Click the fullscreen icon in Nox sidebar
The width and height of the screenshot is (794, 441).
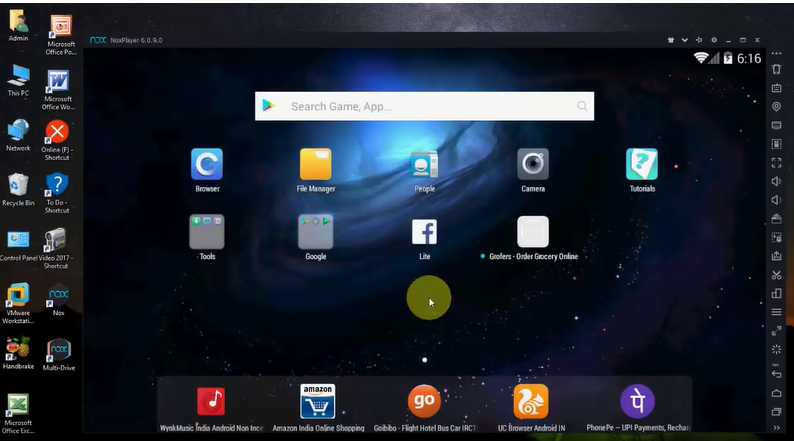pos(776,163)
